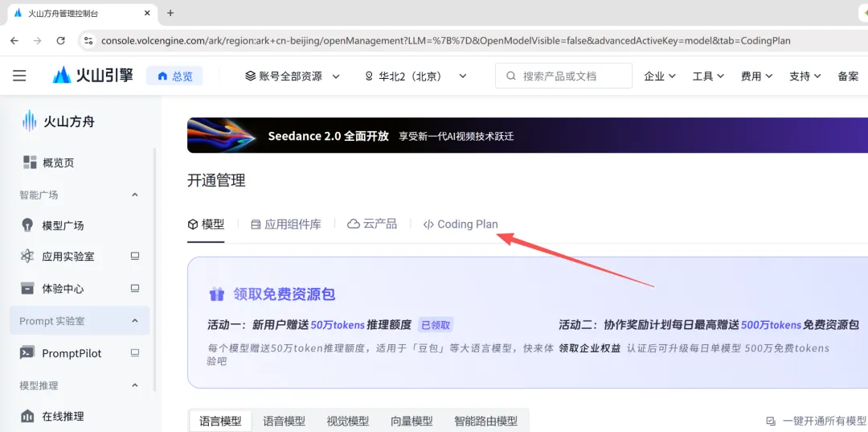Switch to the 云产品 tab
The image size is (868, 432).
click(372, 224)
